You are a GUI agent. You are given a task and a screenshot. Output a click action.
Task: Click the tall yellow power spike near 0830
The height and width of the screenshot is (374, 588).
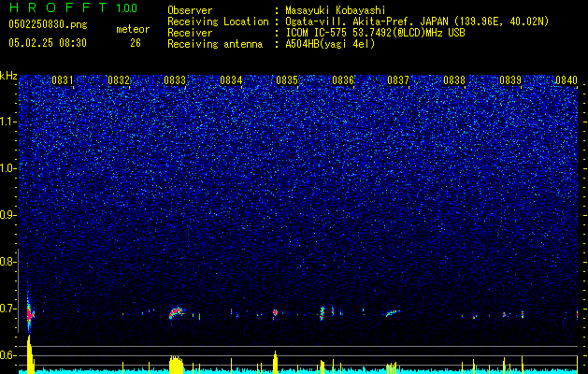tap(30, 354)
